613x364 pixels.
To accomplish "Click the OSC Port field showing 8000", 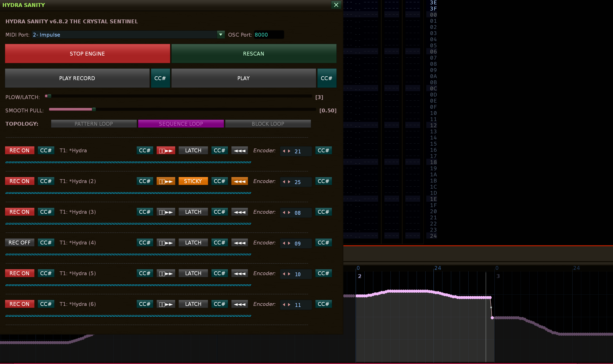I will pos(268,35).
